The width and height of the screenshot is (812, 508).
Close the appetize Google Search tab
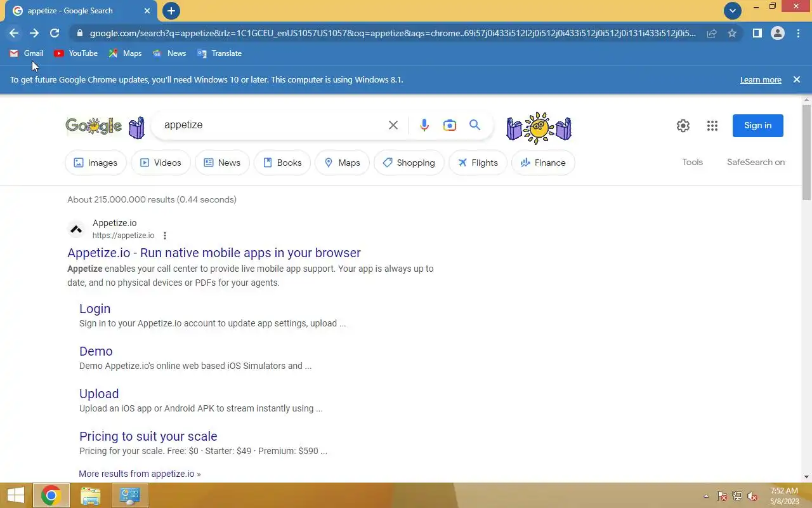[147, 11]
